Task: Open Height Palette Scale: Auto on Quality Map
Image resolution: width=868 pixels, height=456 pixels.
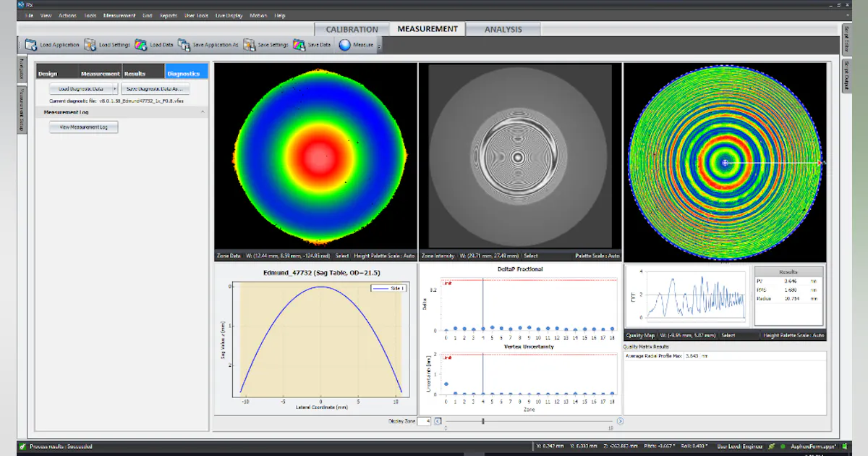Action: (x=793, y=335)
